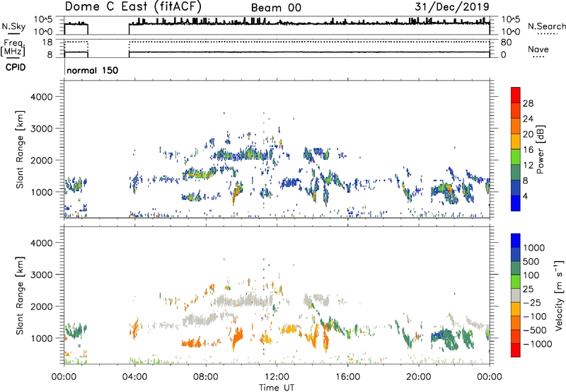Viewport: 566px width, 392px height.
Task: Click the "-25" value on the Velocity colorbar
Action: click(531, 303)
